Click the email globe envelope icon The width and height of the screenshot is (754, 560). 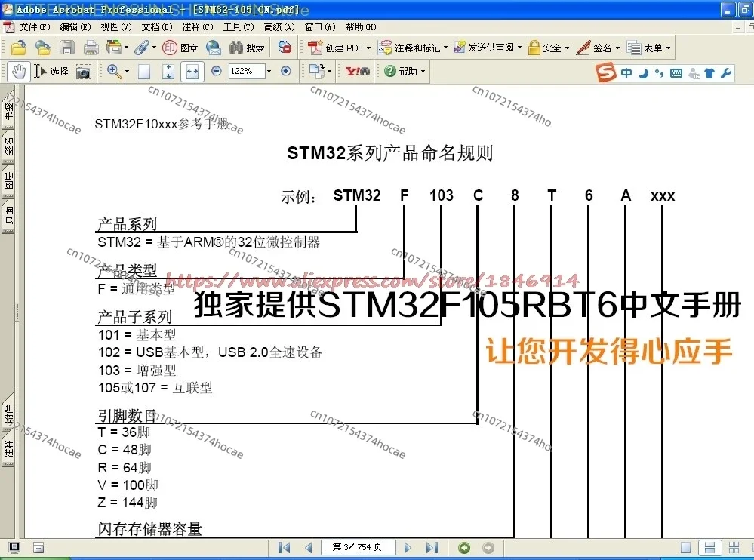coord(214,48)
